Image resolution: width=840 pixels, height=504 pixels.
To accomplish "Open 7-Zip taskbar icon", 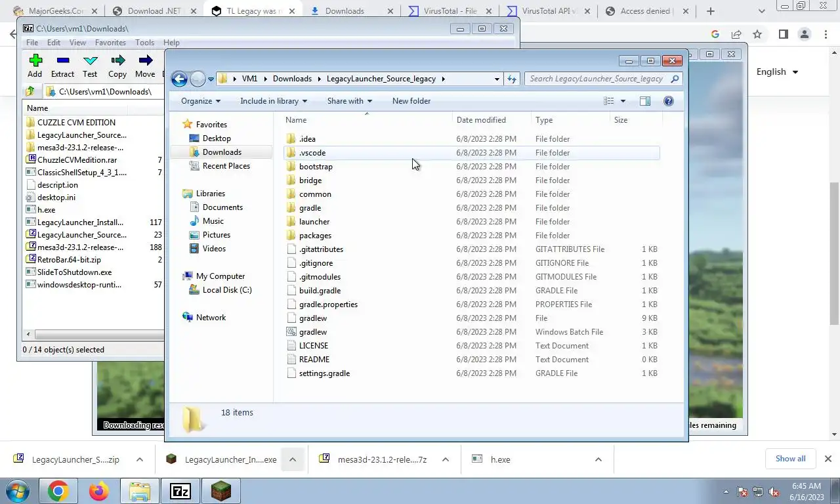I will click(180, 491).
